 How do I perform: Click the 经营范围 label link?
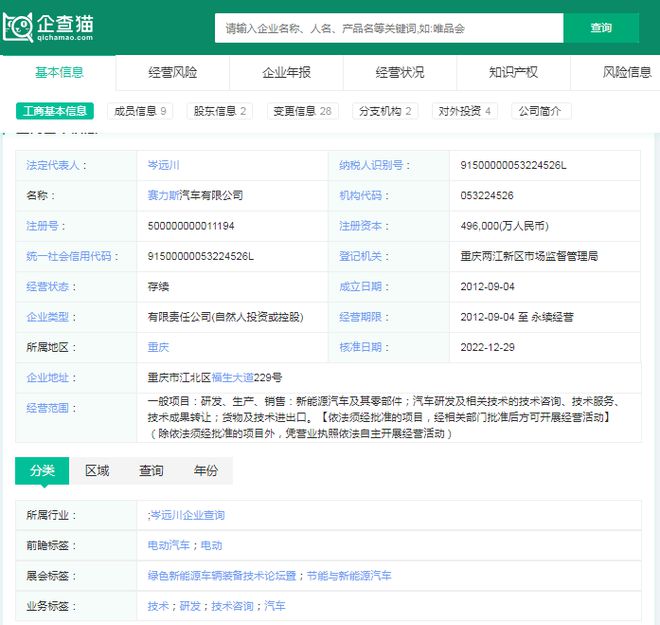point(47,408)
